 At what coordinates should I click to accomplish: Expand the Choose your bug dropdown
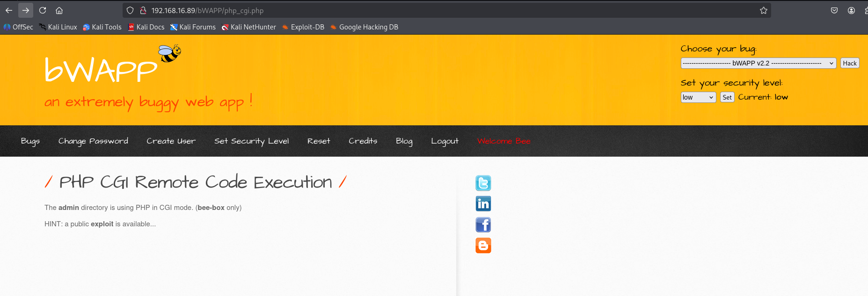click(x=759, y=63)
